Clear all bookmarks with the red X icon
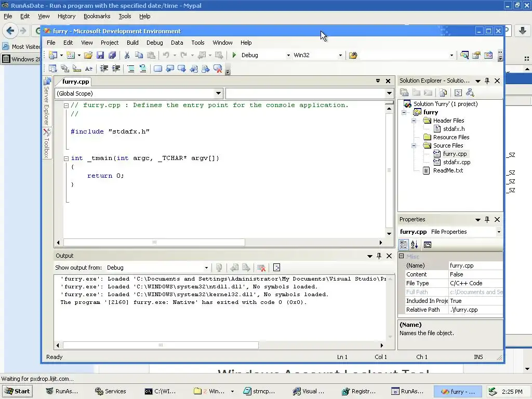The image size is (532, 399). coord(218,69)
